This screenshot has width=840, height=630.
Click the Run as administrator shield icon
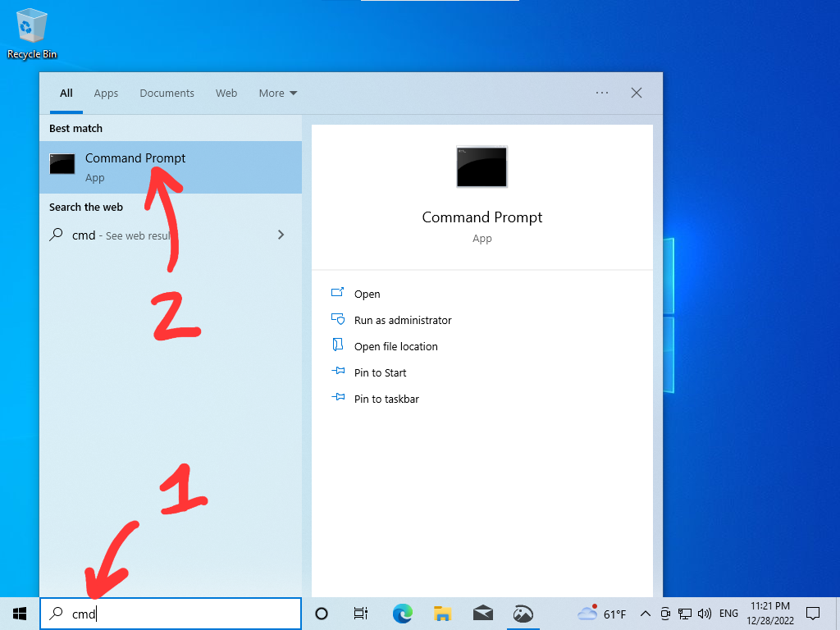pos(337,319)
